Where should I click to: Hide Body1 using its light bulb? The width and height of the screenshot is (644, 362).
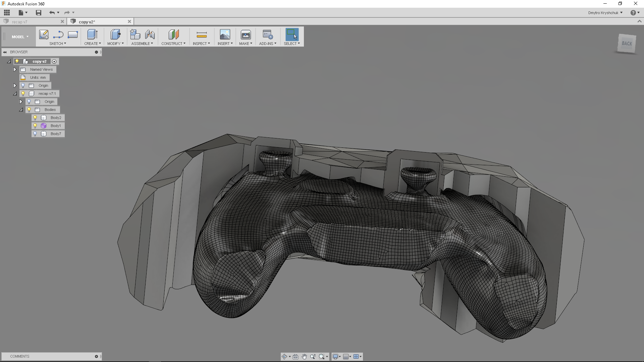coord(35,126)
